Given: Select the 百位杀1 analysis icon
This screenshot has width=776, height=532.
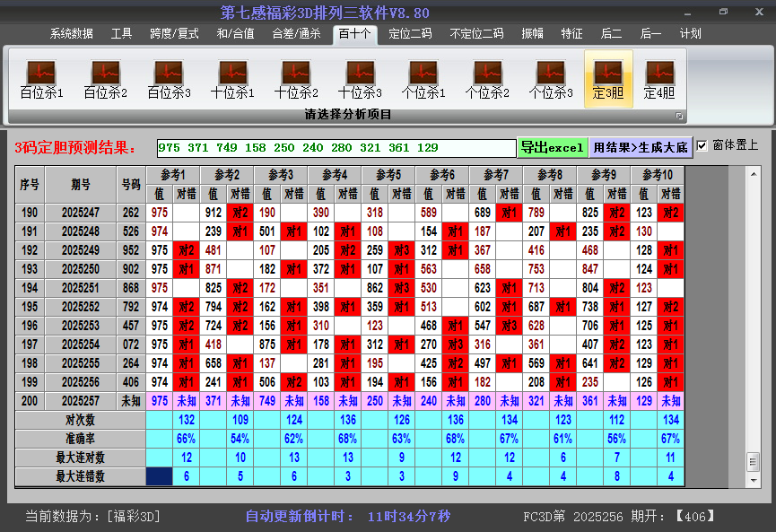Looking at the screenshot, I should pyautogui.click(x=41, y=79).
